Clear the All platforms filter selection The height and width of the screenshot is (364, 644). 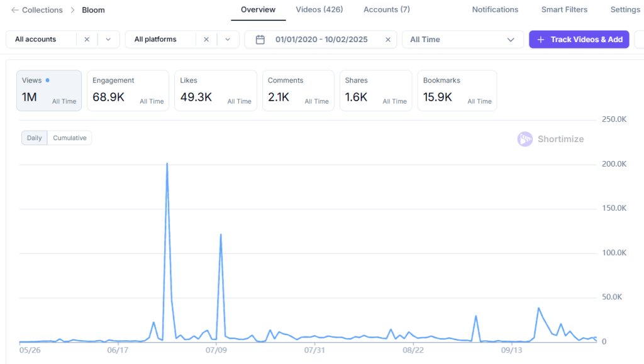206,39
